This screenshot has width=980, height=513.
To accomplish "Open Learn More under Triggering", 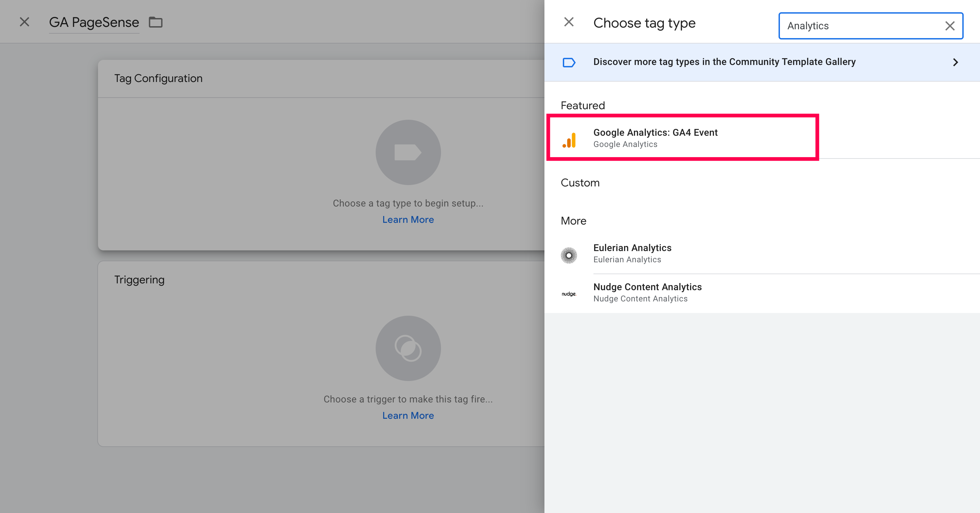I will [408, 416].
